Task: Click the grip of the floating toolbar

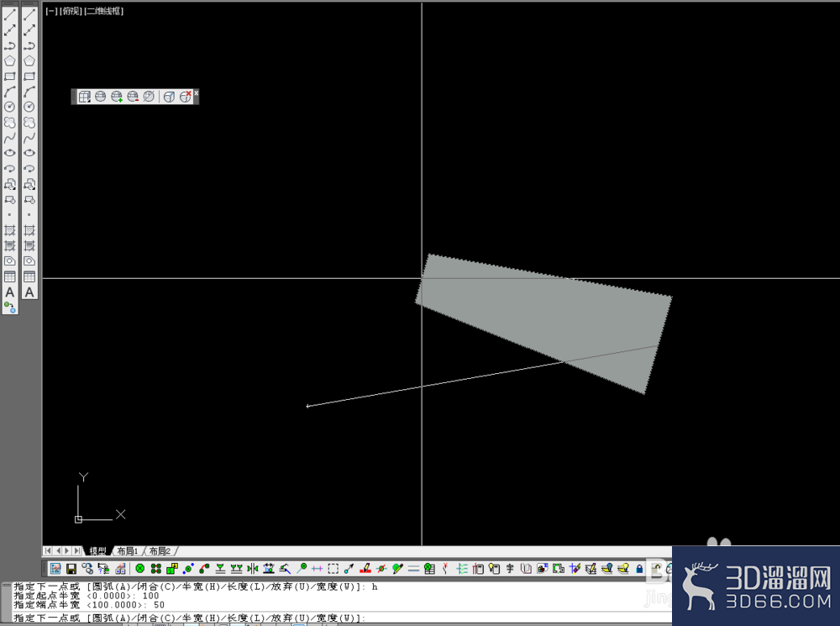Action: (x=74, y=97)
